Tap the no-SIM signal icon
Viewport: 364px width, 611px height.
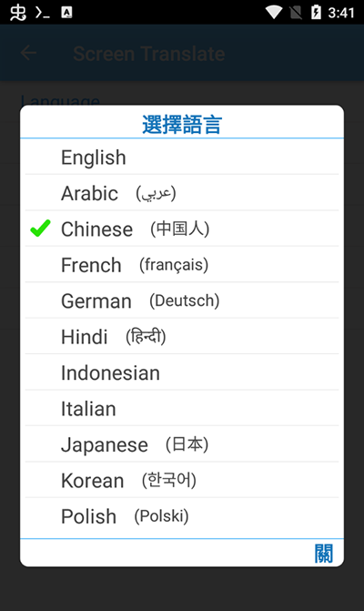pyautogui.click(x=296, y=13)
